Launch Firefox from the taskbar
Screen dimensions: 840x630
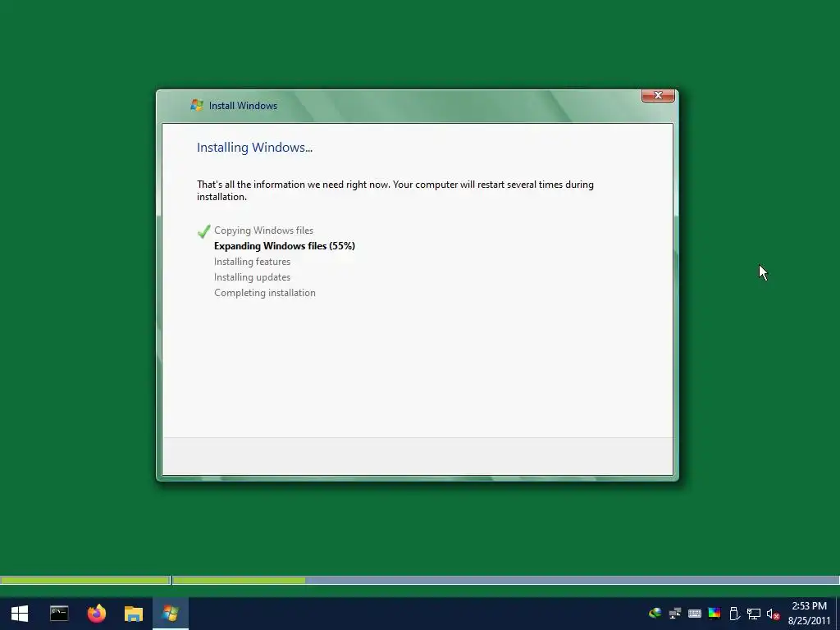(97, 613)
